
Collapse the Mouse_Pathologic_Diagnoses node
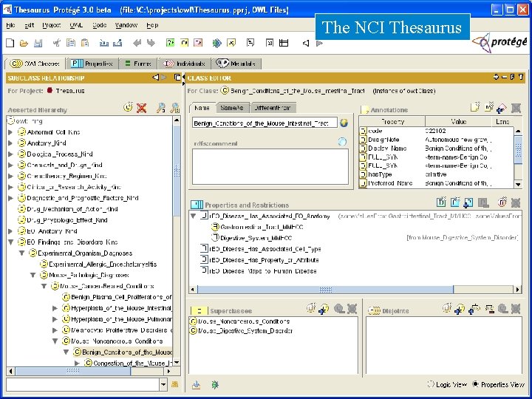tap(33, 275)
